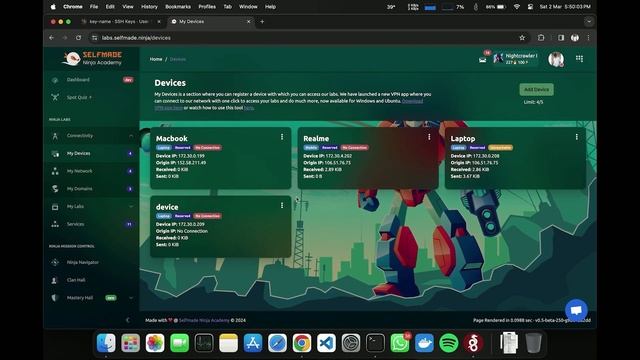
Task: Collapse the sidebar with bottom chevron
Action: [x=128, y=320]
